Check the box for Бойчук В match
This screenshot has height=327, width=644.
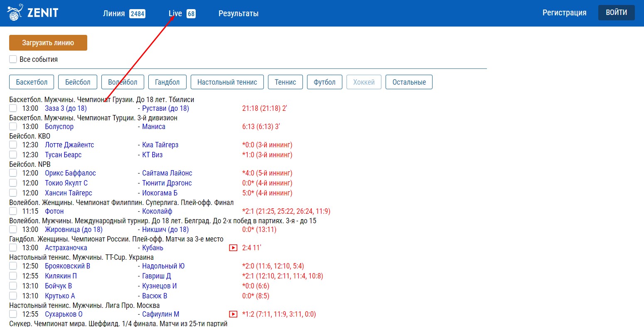click(13, 286)
